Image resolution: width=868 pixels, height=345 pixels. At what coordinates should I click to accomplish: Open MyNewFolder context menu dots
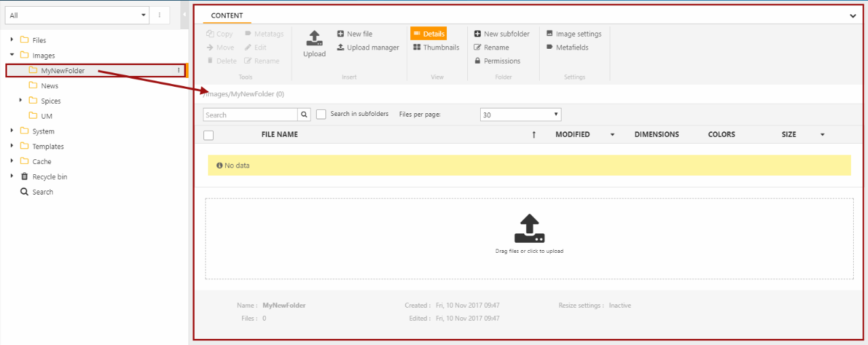[179, 70]
